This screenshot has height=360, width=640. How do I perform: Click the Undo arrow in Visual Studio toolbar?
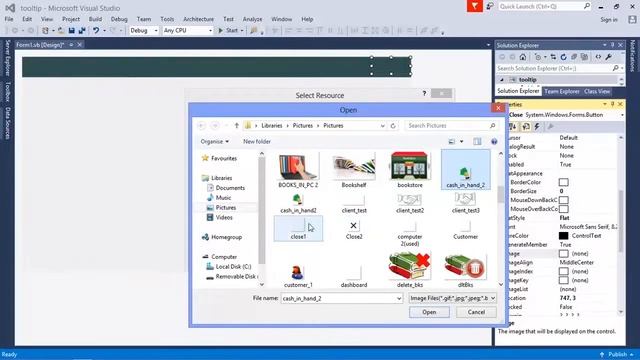point(96,31)
